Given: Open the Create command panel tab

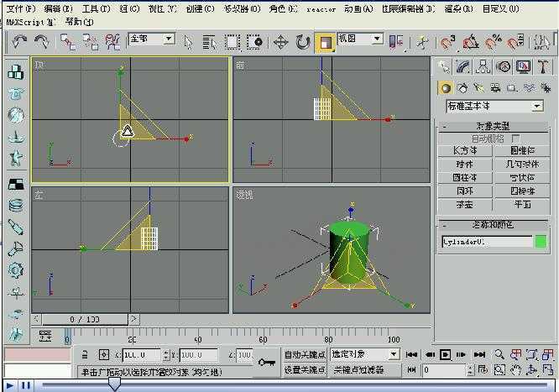Looking at the screenshot, I should click(x=444, y=66).
